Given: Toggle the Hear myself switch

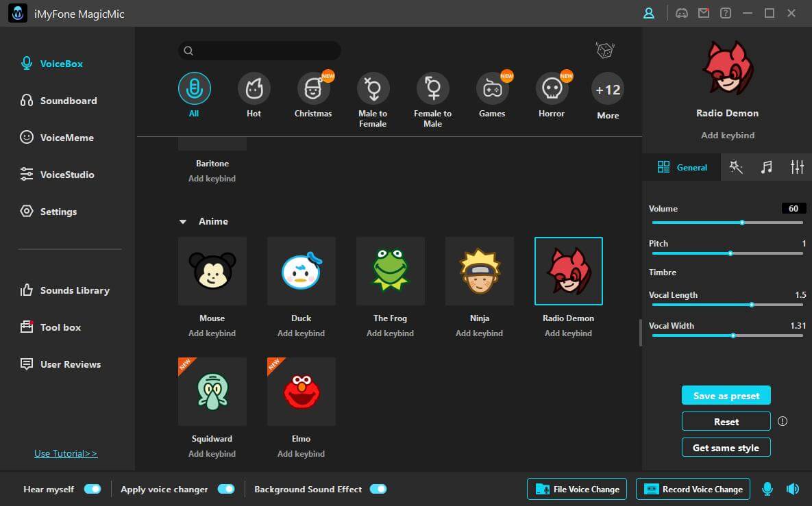Looking at the screenshot, I should coord(93,489).
